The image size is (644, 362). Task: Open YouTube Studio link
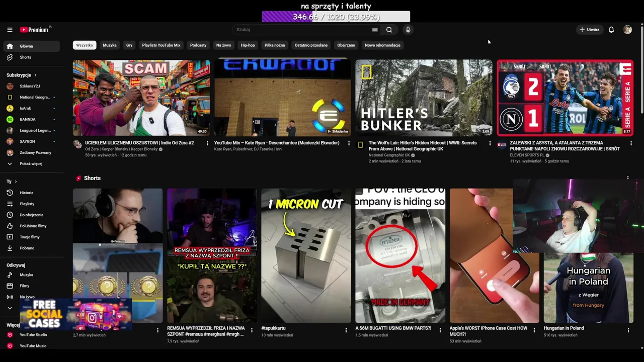pos(31,335)
